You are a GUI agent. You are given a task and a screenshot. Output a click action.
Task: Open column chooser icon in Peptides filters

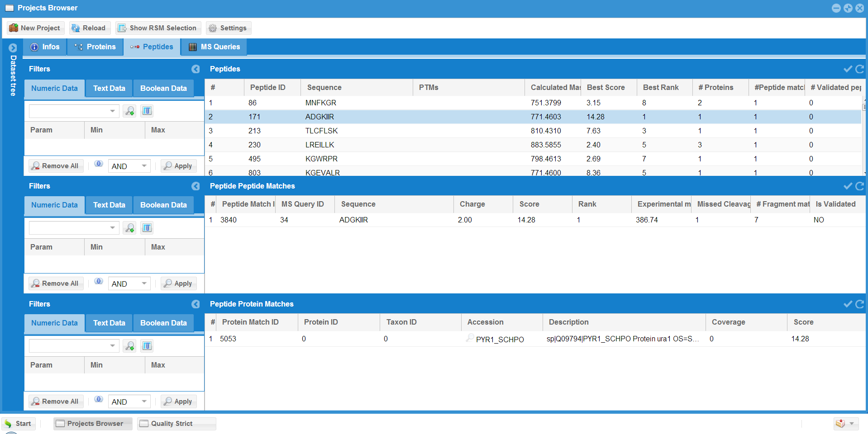click(x=147, y=111)
